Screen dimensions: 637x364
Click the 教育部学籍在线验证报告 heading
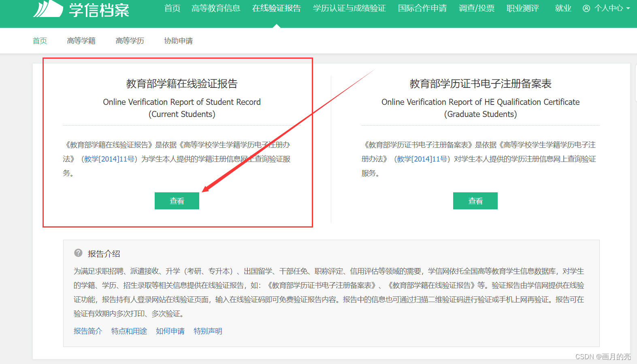(182, 84)
